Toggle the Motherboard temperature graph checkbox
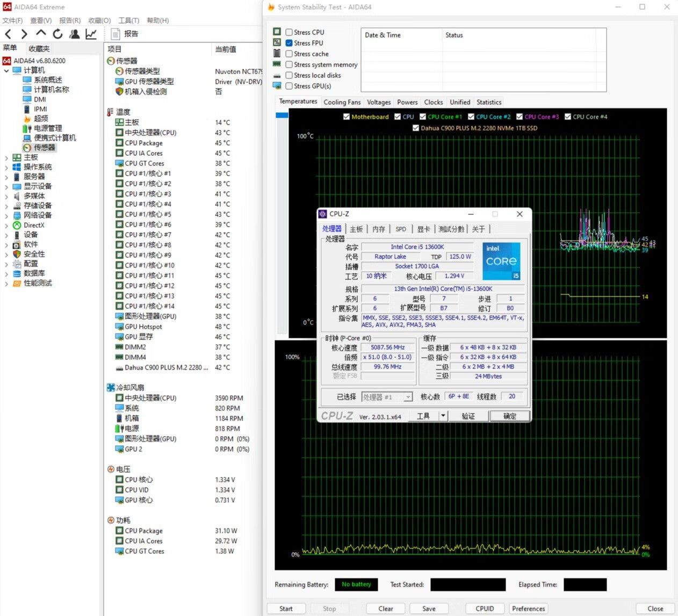 [x=347, y=117]
